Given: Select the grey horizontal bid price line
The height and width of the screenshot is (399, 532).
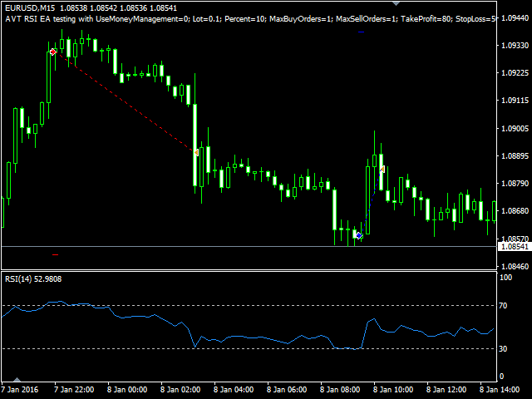Looking at the screenshot, I should click(249, 246).
